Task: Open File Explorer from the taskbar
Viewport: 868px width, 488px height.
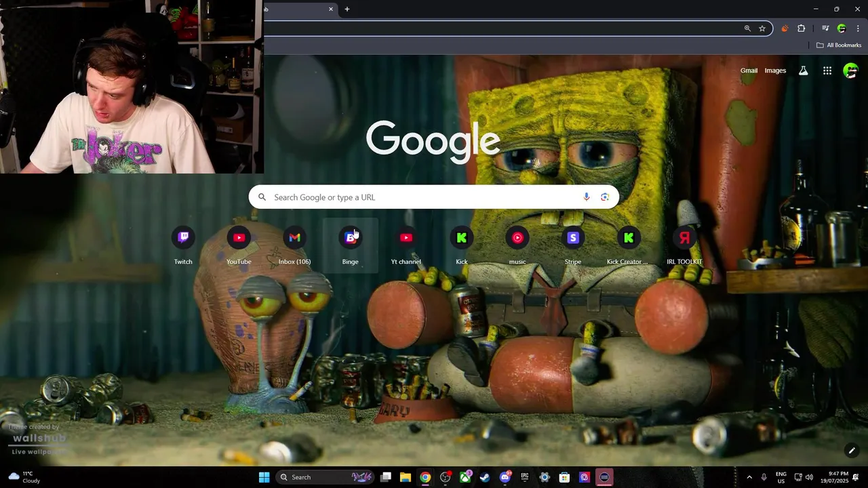Action: pyautogui.click(x=406, y=477)
